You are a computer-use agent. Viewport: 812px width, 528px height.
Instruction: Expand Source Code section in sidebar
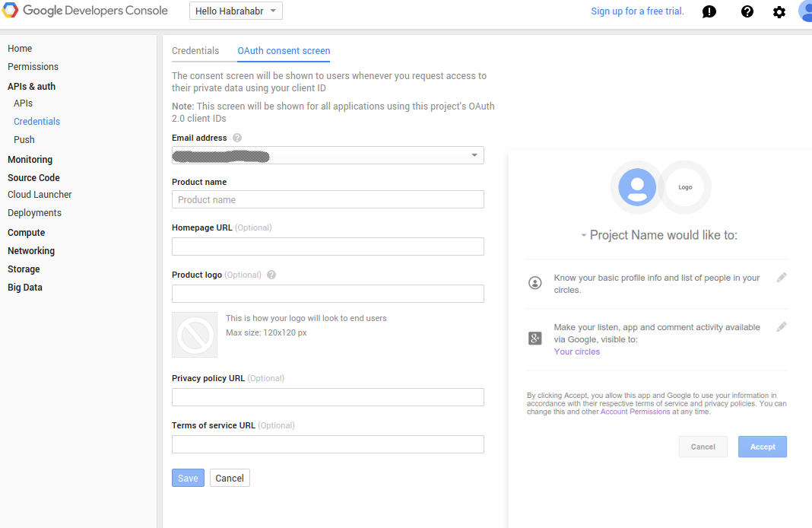click(33, 178)
